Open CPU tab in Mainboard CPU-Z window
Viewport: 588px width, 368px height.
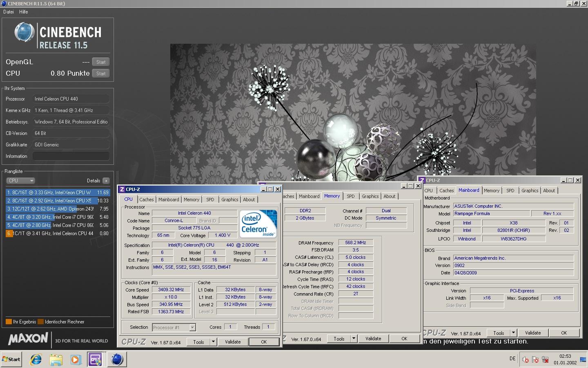[x=429, y=191]
